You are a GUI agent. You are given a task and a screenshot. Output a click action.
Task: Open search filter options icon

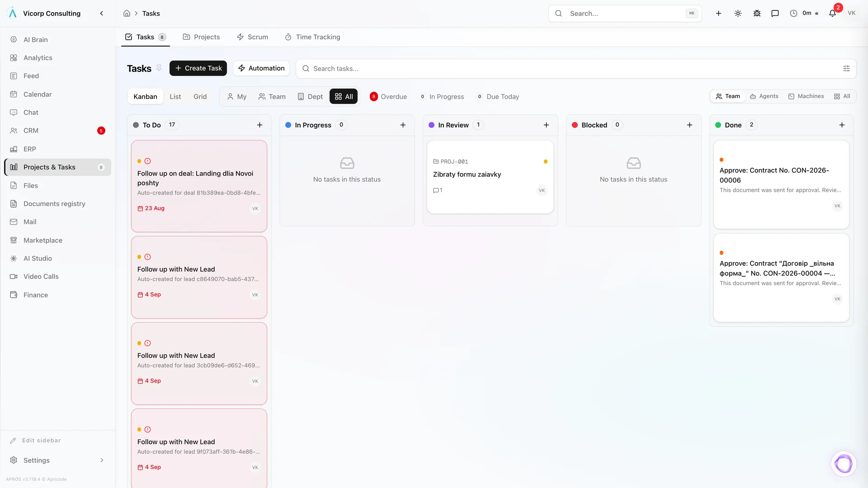(x=846, y=69)
